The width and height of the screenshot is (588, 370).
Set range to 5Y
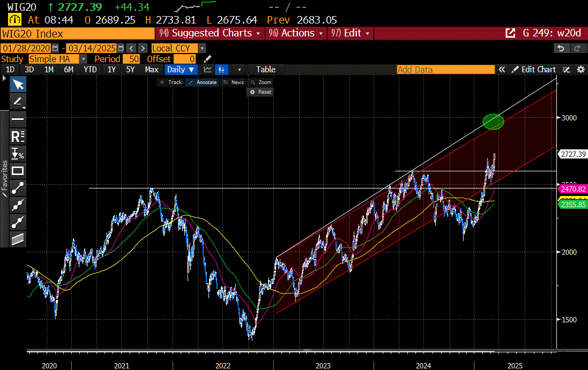click(130, 70)
